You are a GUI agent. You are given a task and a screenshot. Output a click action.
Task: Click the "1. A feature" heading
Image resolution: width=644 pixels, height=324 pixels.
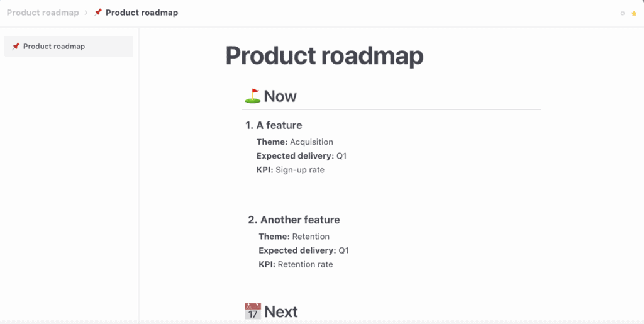[274, 125]
